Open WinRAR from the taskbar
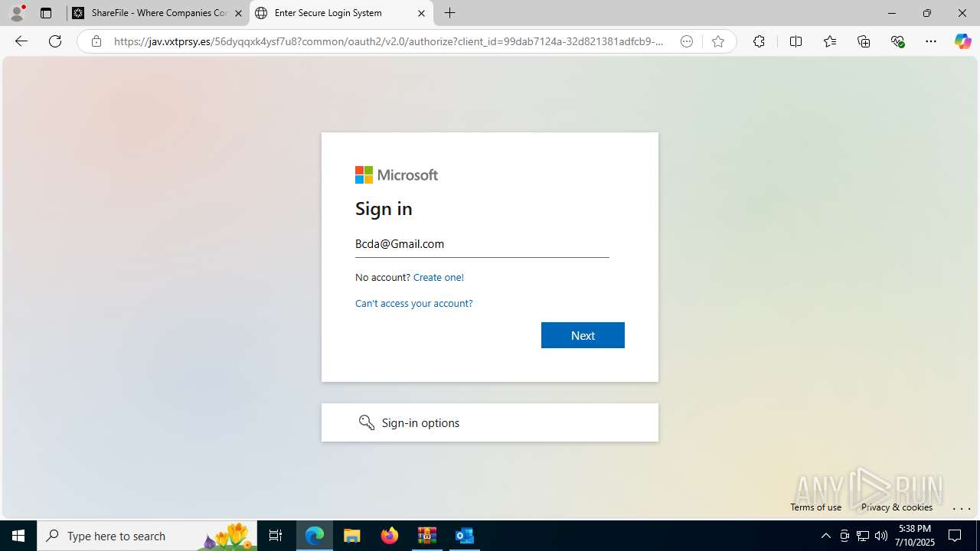The width and height of the screenshot is (980, 551). click(427, 536)
